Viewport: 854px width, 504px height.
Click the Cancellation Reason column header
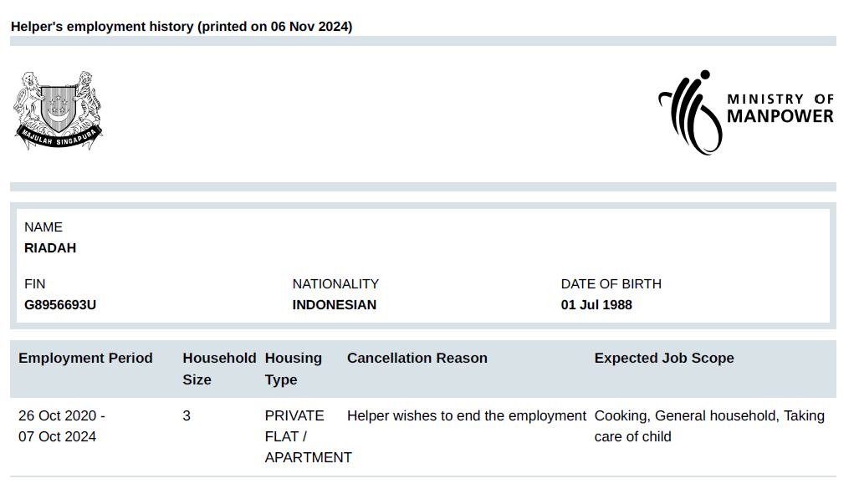417,359
